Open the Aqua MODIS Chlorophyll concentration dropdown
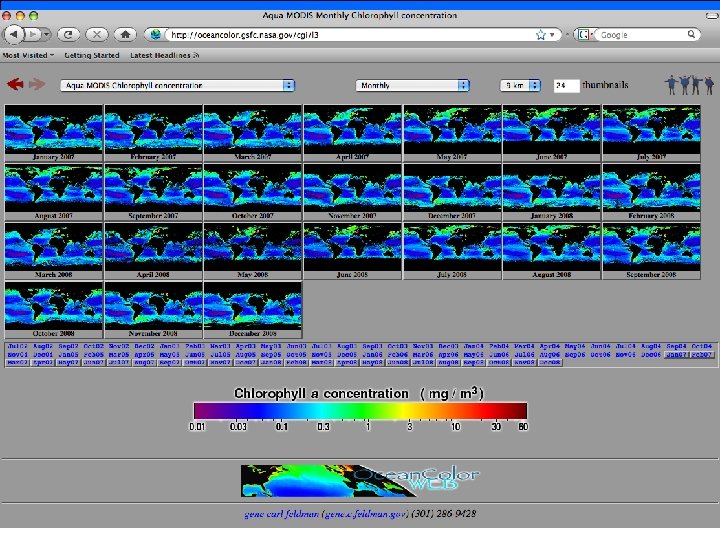 pyautogui.click(x=178, y=85)
